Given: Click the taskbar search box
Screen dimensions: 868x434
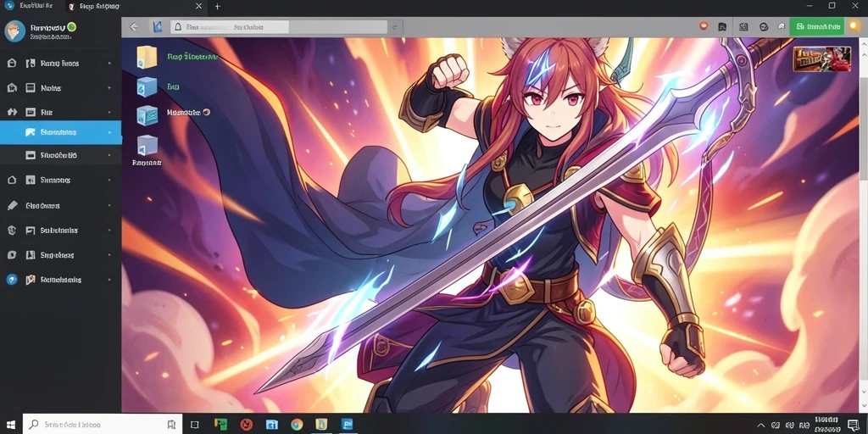Looking at the screenshot, I should point(103,425).
